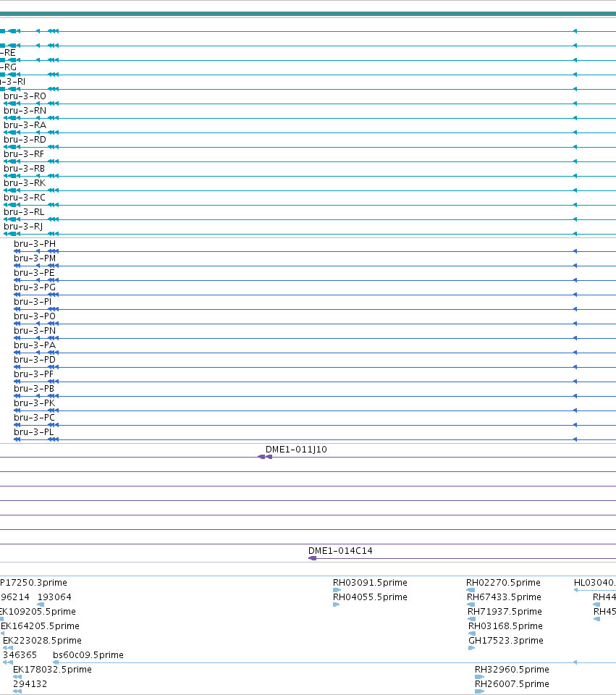Select the RH26007.5prime EST label

pyautogui.click(x=512, y=684)
